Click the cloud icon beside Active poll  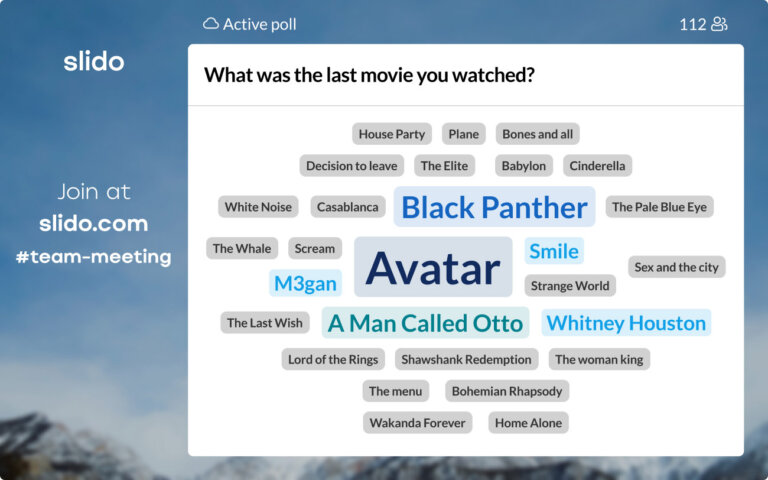click(211, 24)
